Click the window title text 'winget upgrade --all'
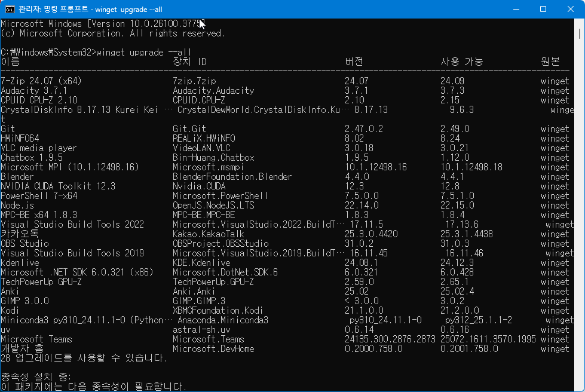This screenshot has width=585, height=392. coord(127,10)
